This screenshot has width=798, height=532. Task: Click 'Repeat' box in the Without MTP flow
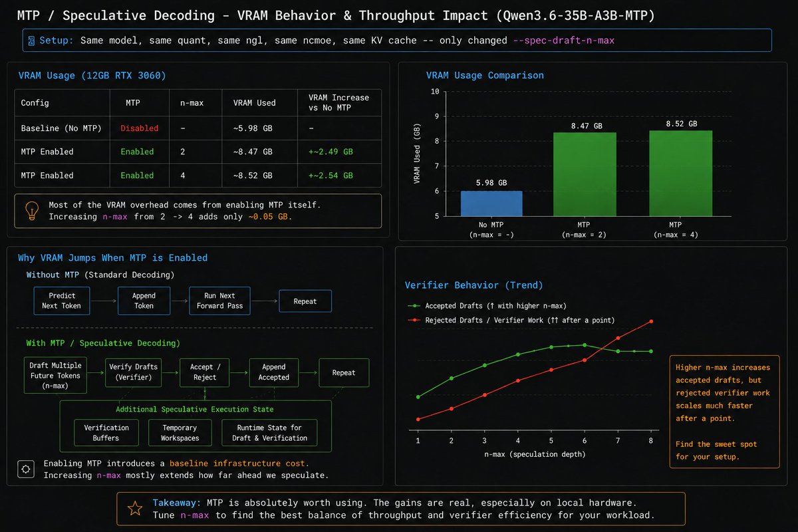tap(305, 301)
